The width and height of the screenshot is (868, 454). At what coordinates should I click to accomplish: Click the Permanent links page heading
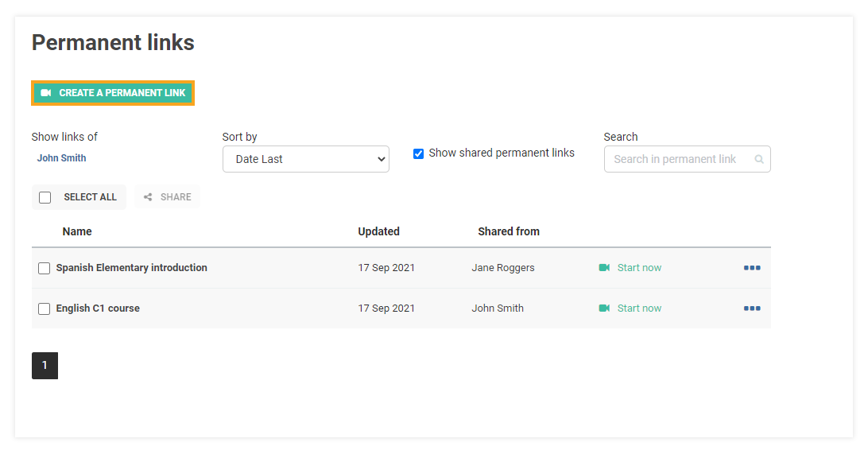point(113,43)
